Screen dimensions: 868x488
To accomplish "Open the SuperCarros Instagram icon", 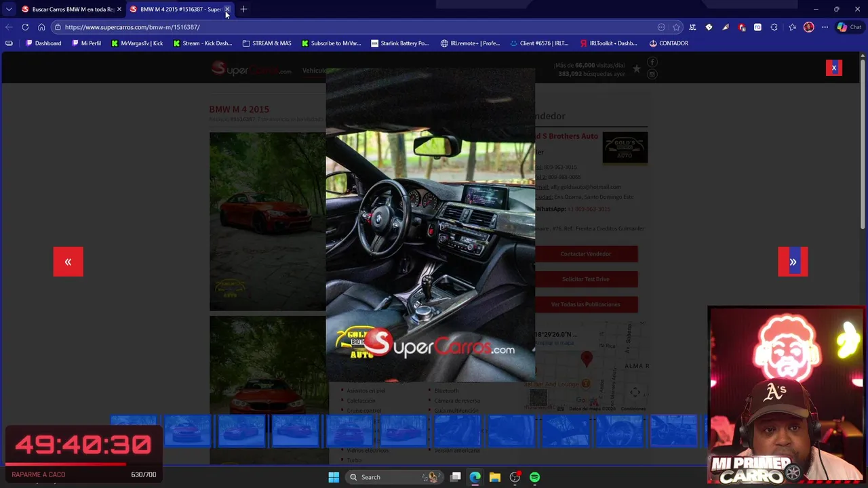I will pos(652,75).
